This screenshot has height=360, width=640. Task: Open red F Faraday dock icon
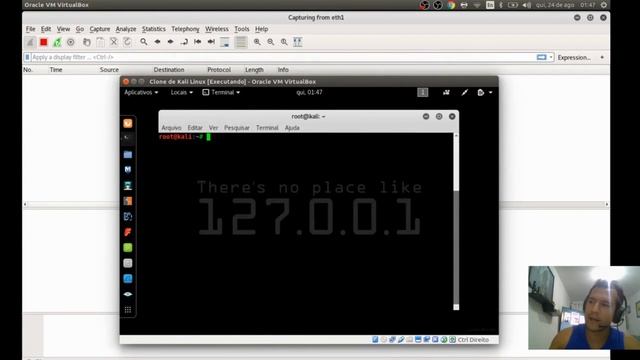click(128, 232)
